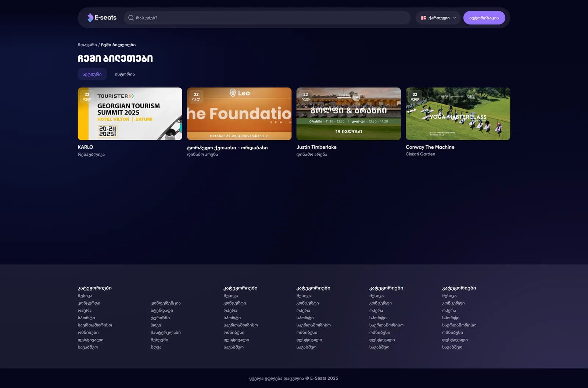The height and width of the screenshot is (388, 588).
Task: Click the Conway The Machine ticket title
Action: point(430,147)
